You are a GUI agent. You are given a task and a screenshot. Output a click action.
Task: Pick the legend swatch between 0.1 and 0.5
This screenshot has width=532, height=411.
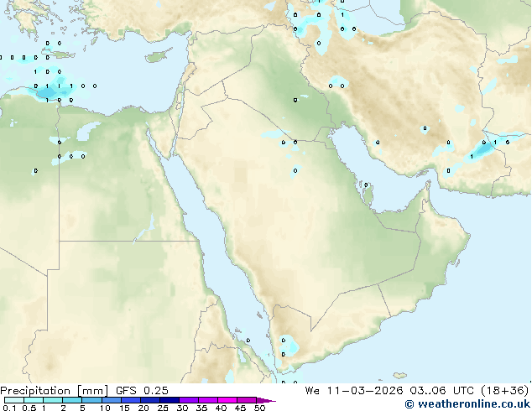[14, 400]
